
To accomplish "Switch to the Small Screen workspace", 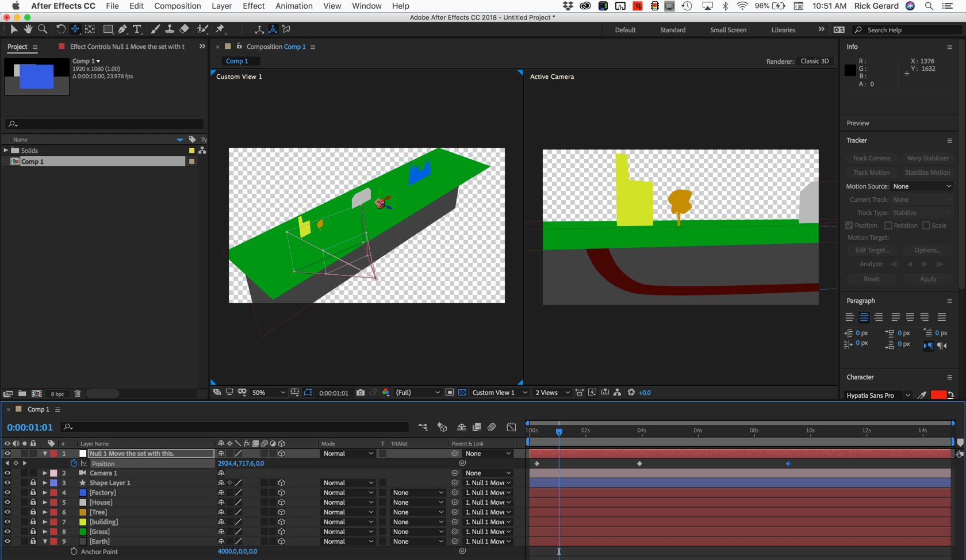I will pyautogui.click(x=728, y=30).
